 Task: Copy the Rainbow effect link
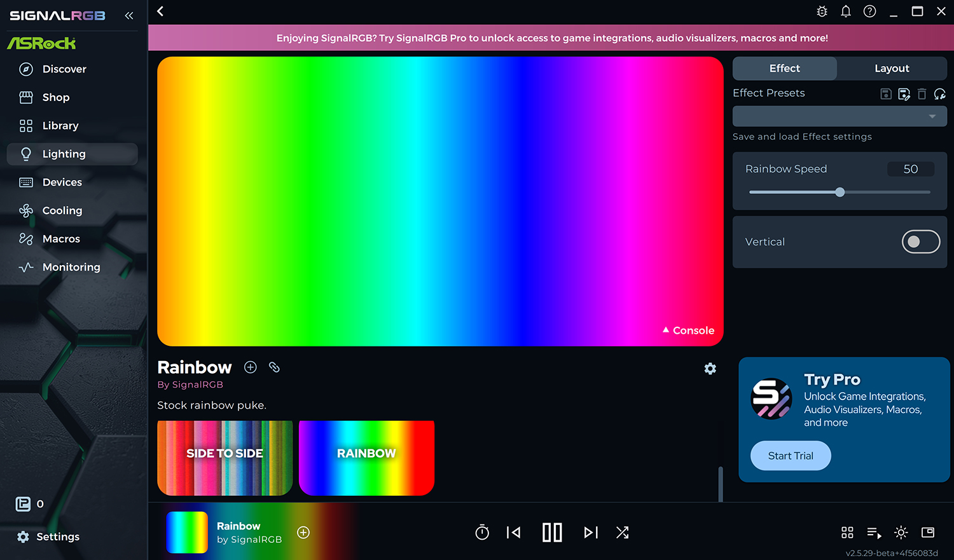tap(274, 367)
